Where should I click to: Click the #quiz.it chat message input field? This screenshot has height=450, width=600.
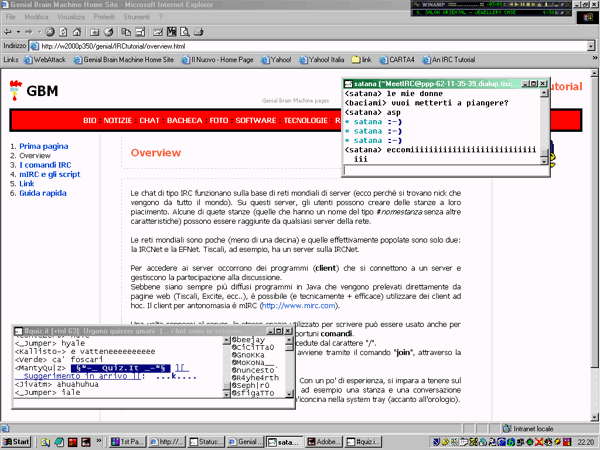coord(153,403)
